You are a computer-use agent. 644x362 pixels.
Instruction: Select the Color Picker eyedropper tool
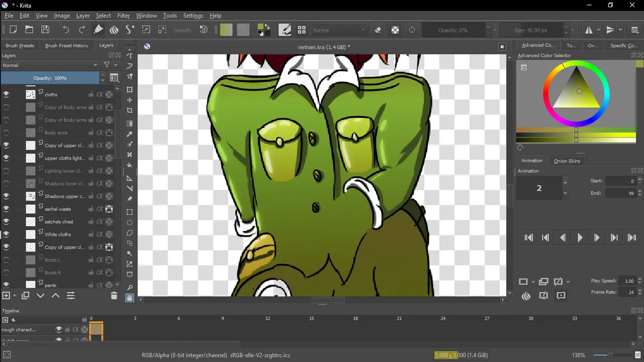pos(130,134)
